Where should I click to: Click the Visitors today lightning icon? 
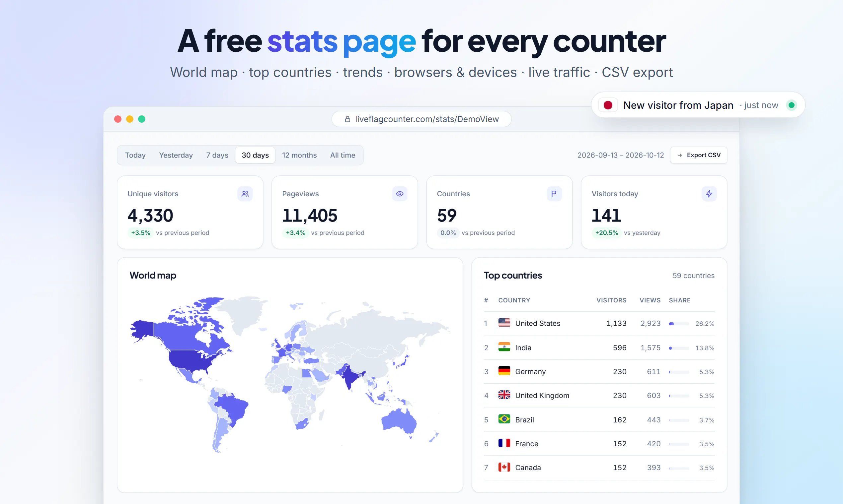[709, 194]
